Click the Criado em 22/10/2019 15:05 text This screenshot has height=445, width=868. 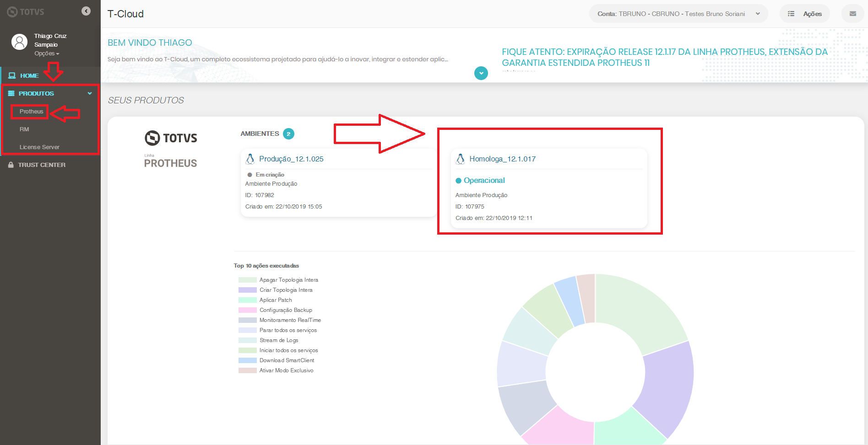coord(283,207)
